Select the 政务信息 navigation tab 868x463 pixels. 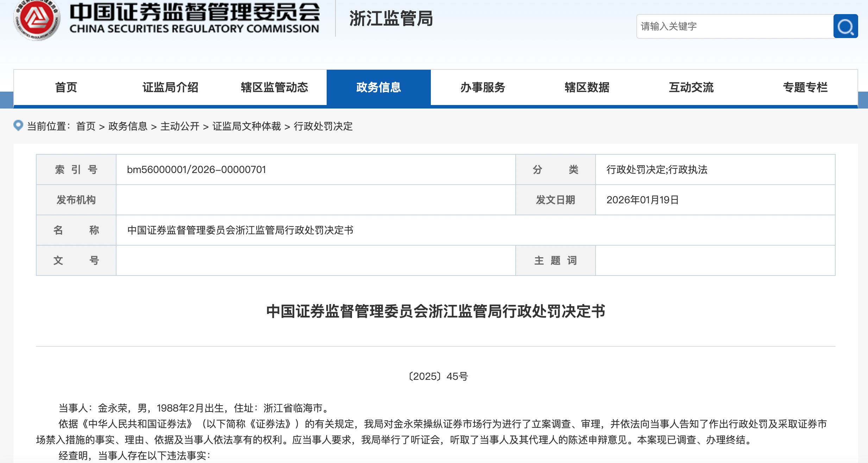[x=378, y=87]
